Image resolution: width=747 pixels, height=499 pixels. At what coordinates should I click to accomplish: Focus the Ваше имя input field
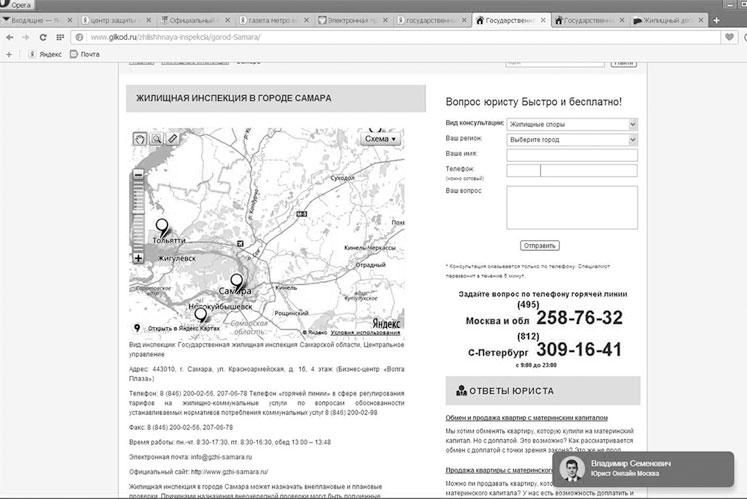(572, 155)
